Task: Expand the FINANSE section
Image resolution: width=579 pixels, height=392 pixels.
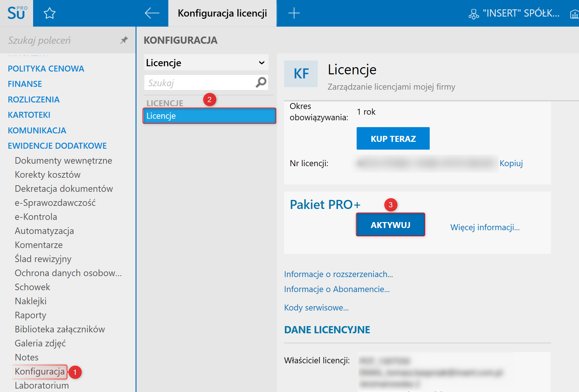Action: (x=25, y=84)
